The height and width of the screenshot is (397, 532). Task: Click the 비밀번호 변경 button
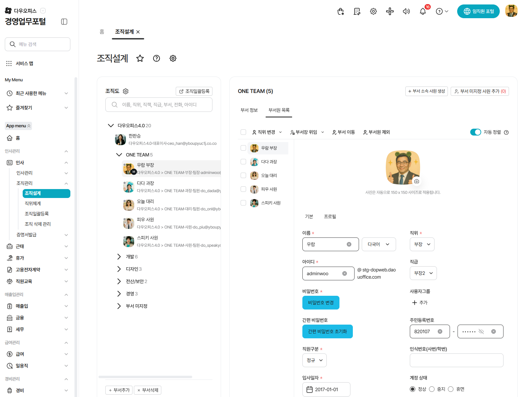pyautogui.click(x=321, y=303)
